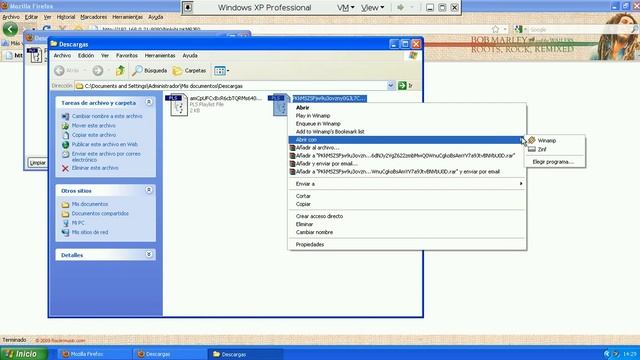Click Cambiar nombre a este archivo
Image resolution: width=640 pixels, height=360 pixels.
(107, 116)
